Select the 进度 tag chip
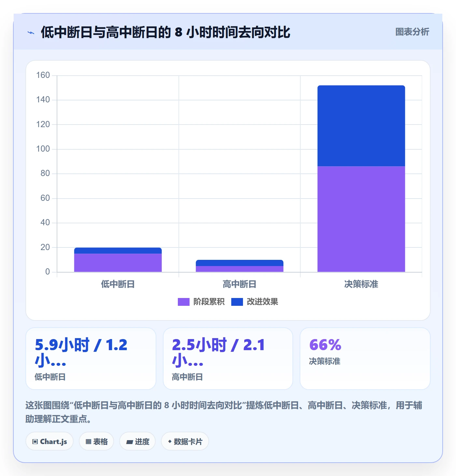The height and width of the screenshot is (476, 456). click(x=137, y=441)
